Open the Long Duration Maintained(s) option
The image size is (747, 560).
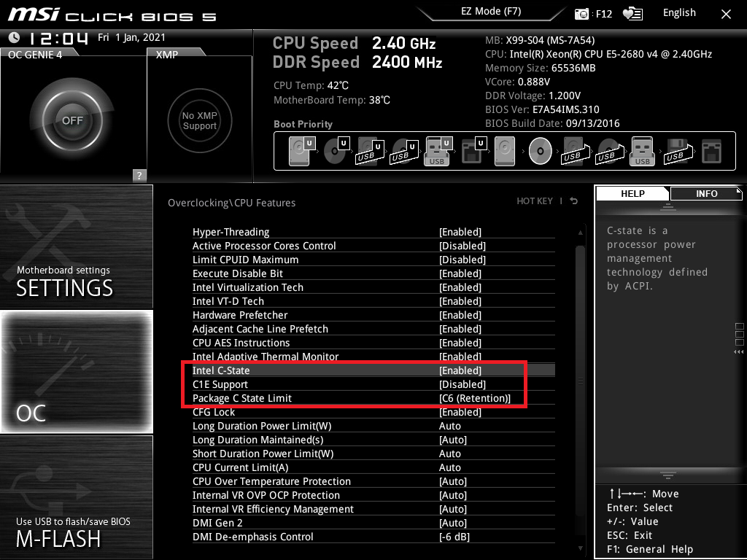[x=373, y=440]
